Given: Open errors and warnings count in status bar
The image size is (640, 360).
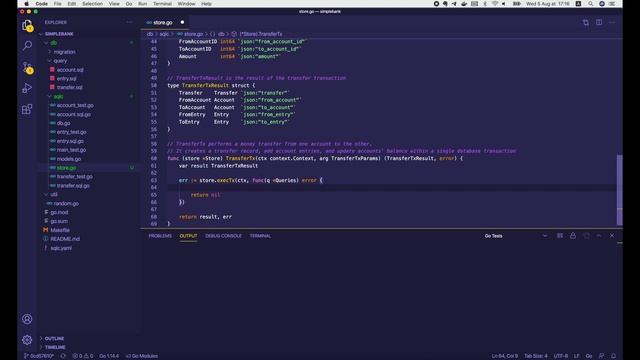Looking at the screenshot, I should 82,356.
